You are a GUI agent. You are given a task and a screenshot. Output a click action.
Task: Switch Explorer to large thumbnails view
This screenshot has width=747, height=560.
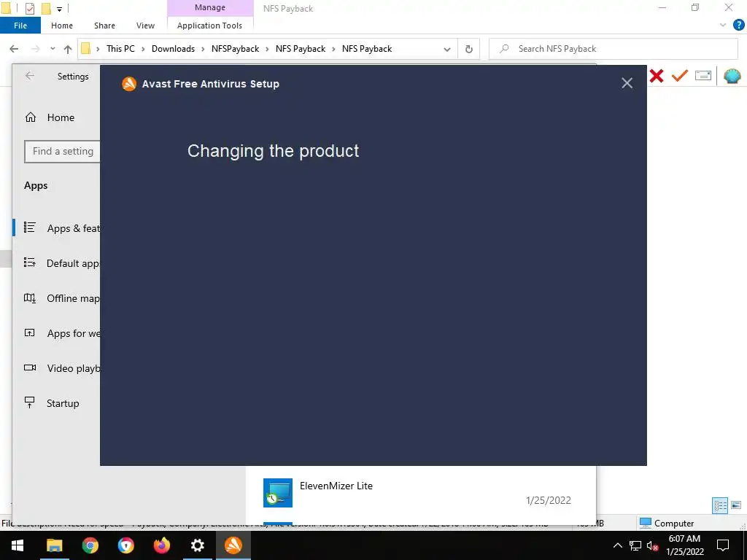(x=736, y=505)
